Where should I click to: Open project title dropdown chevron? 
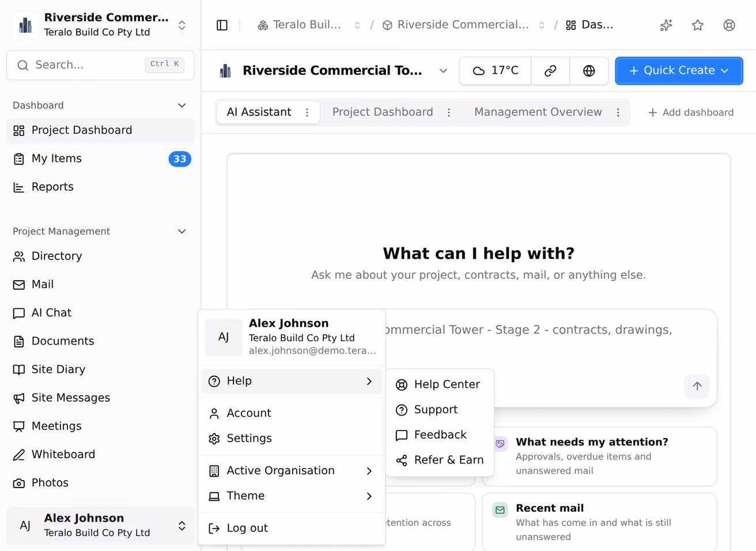(x=443, y=71)
